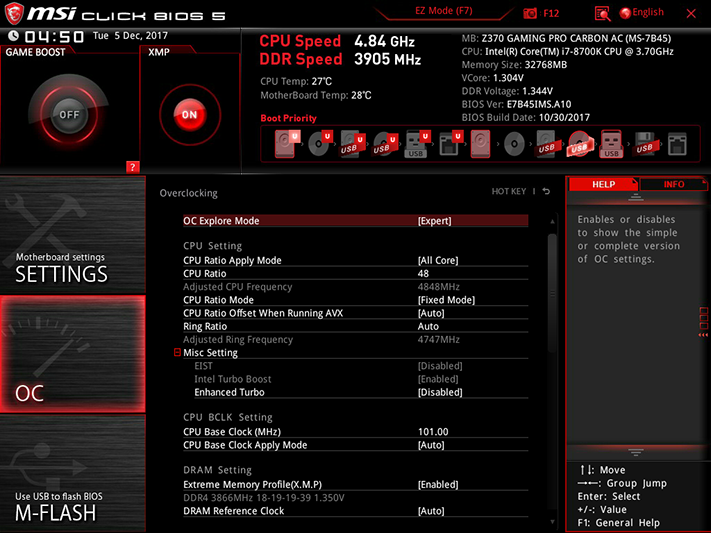The image size is (711, 533).
Task: Click the help panel top collapse handle
Action: point(636,197)
